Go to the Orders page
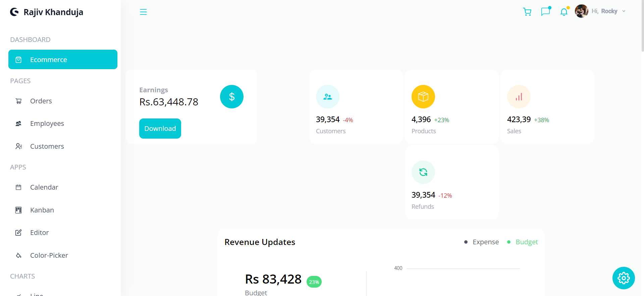The height and width of the screenshot is (296, 644). click(x=63, y=101)
